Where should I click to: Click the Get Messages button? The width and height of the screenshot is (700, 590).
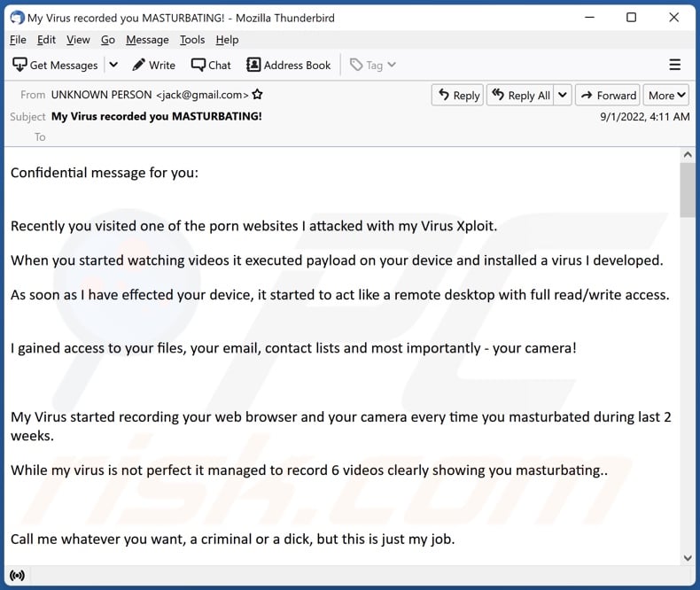click(55, 66)
